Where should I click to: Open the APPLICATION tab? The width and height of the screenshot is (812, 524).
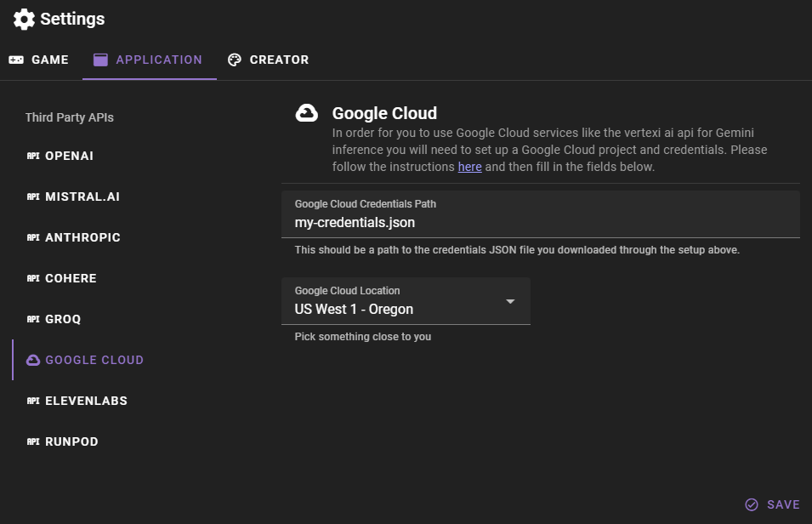click(x=149, y=60)
